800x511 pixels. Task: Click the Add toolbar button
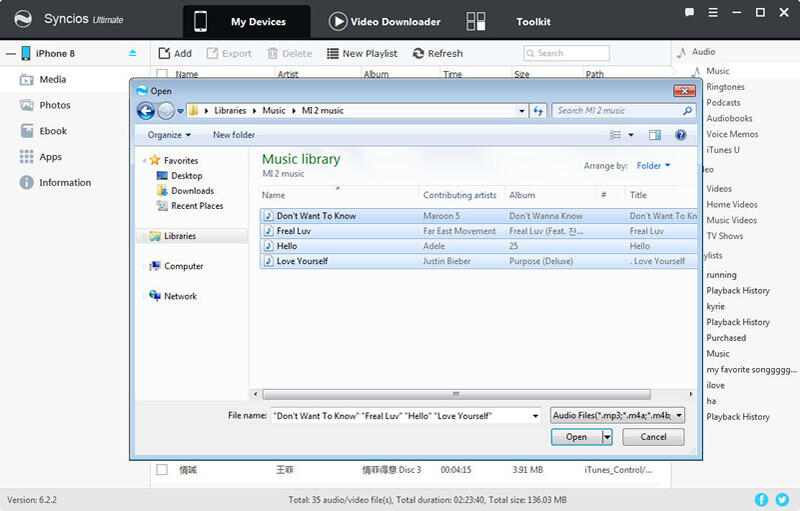(x=175, y=54)
